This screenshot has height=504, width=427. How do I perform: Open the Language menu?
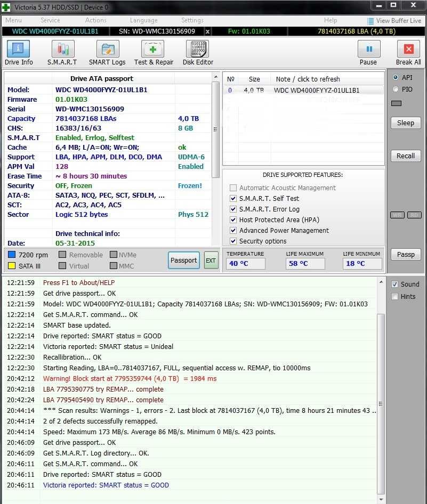point(144,20)
